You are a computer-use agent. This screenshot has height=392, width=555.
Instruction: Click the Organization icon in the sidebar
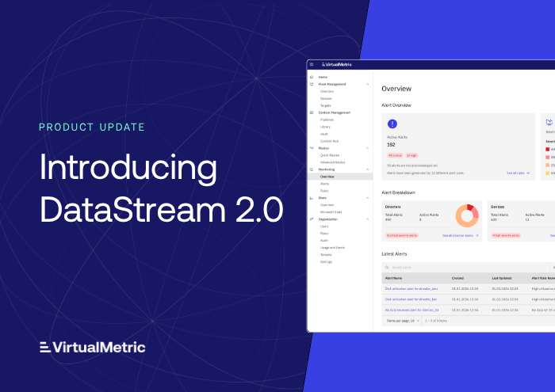point(312,219)
